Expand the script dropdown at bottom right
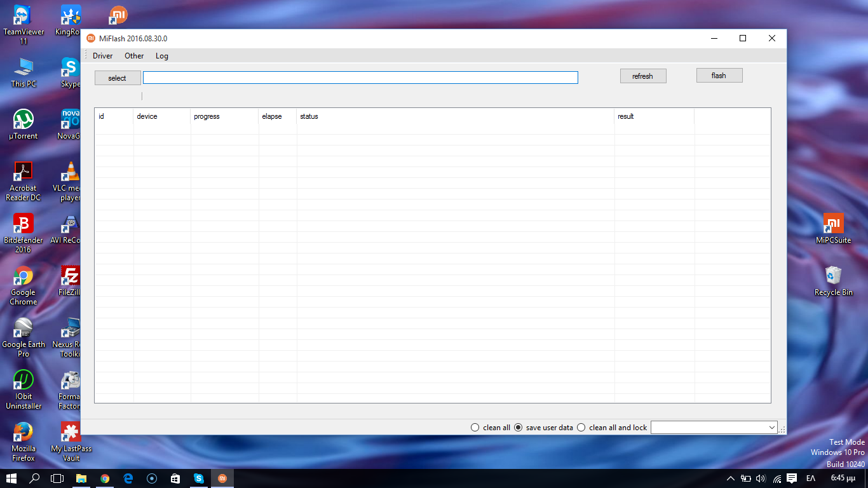Image resolution: width=868 pixels, height=488 pixels. click(x=772, y=428)
